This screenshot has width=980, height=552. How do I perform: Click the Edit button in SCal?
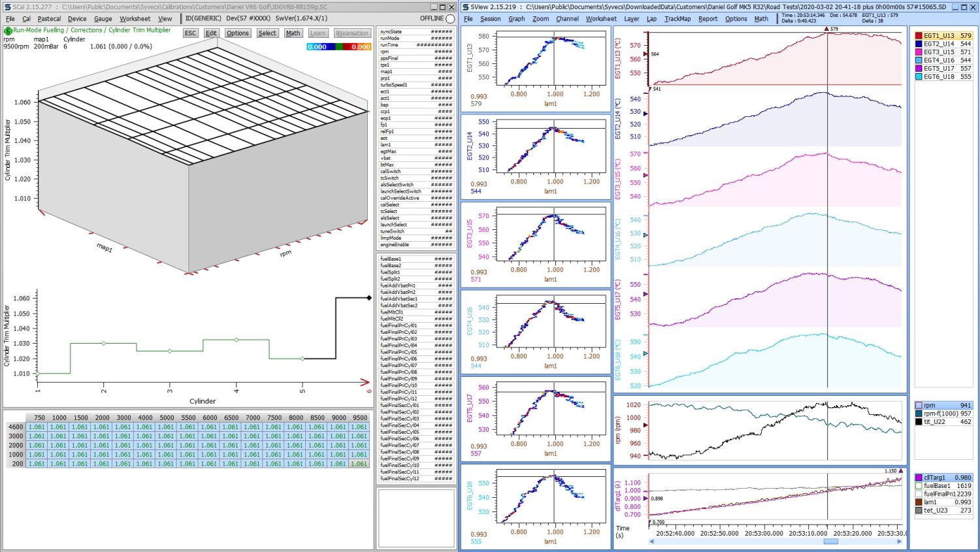coord(211,33)
